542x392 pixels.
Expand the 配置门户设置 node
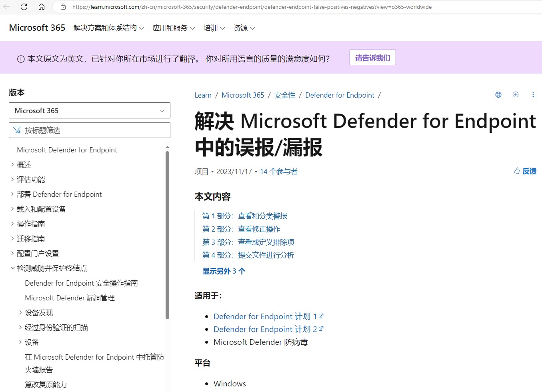pos(12,253)
